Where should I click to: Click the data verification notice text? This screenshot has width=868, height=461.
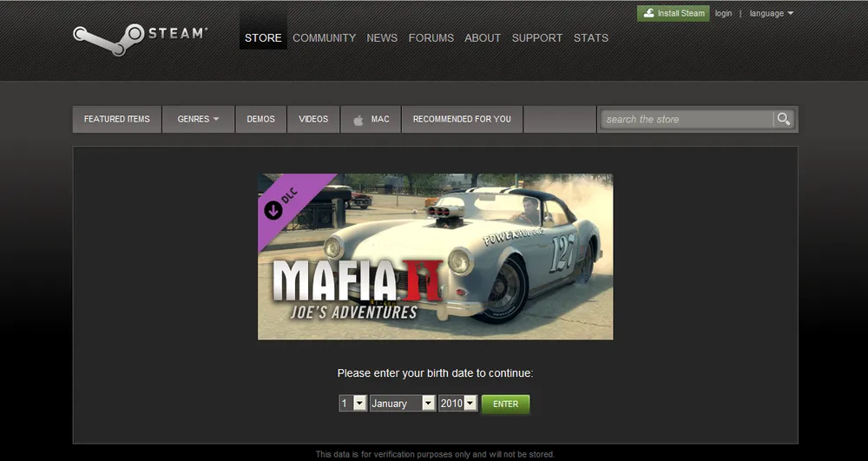coord(435,454)
